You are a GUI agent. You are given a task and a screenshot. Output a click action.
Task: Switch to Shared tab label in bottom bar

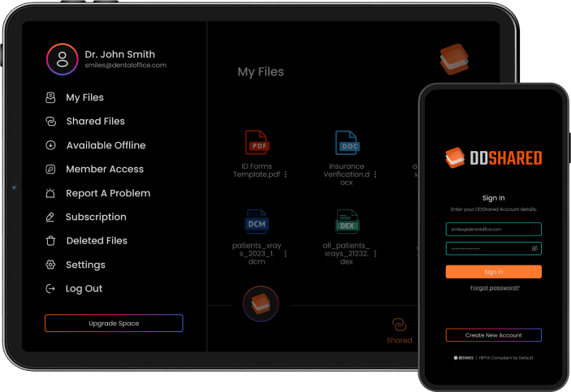click(x=400, y=340)
